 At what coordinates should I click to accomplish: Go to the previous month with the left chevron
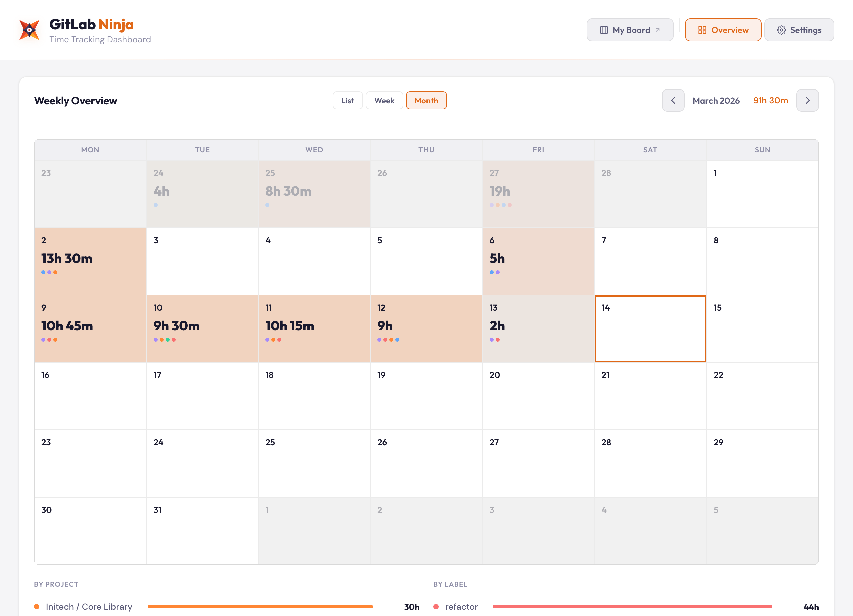[x=673, y=100]
